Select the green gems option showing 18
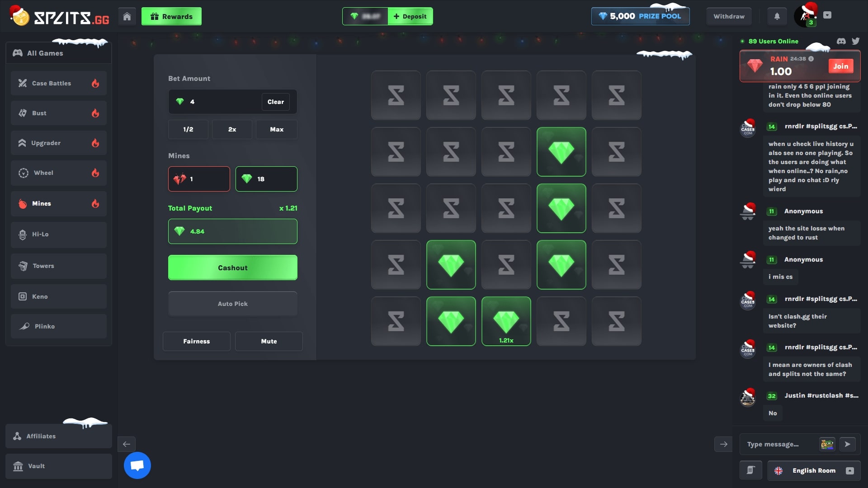Screen dimensions: 868x488 coord(266,179)
